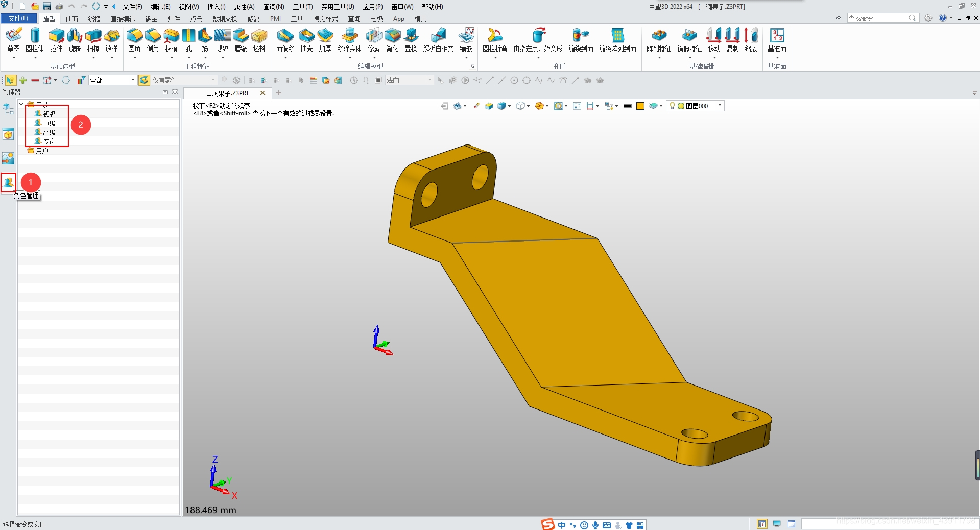Toggle the green plus add-to-selection button

[x=23, y=80]
